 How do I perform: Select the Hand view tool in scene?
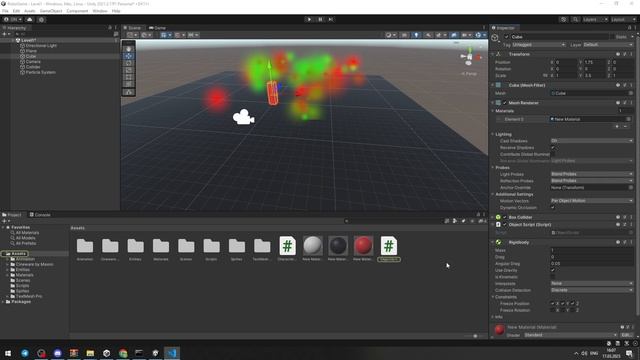tap(129, 49)
